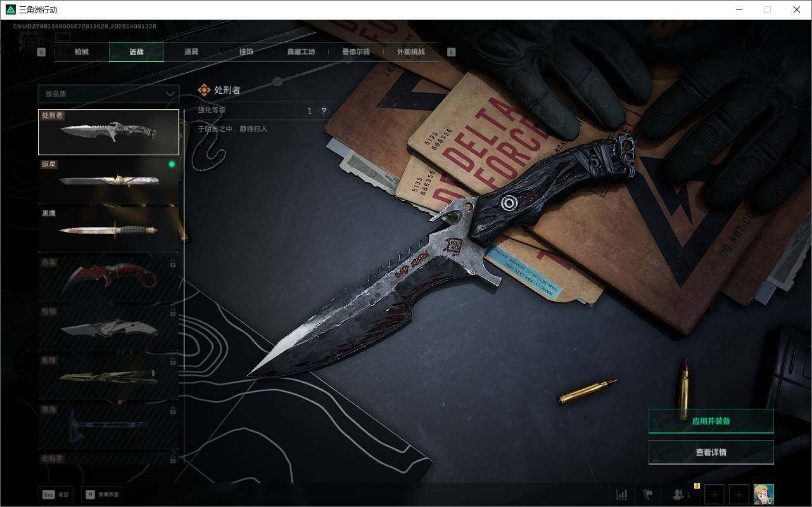Open the 曼德尔砖 tab
Image resolution: width=812 pixels, height=507 pixels.
(356, 52)
